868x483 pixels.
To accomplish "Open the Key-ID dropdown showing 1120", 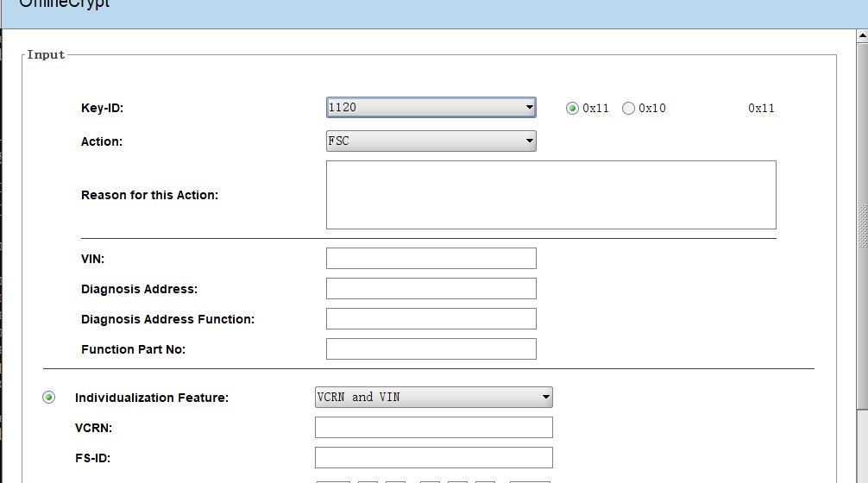I will pos(431,108).
